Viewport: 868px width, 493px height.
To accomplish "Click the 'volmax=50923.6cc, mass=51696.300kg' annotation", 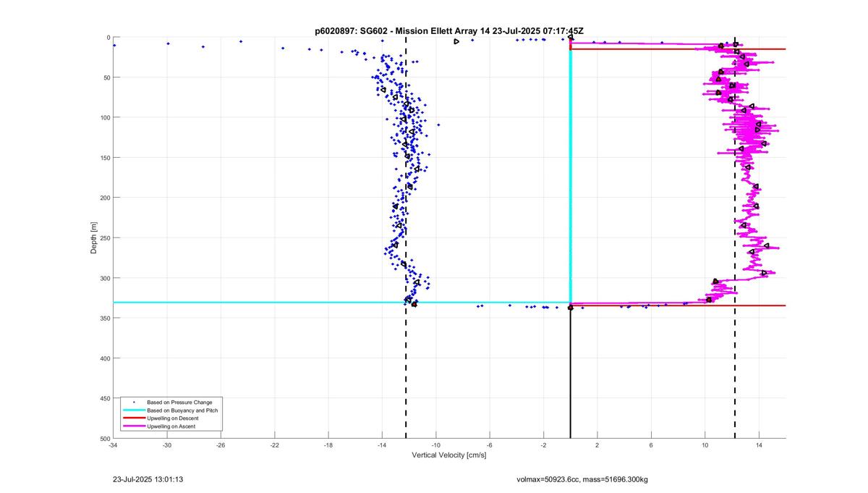I will point(582,479).
